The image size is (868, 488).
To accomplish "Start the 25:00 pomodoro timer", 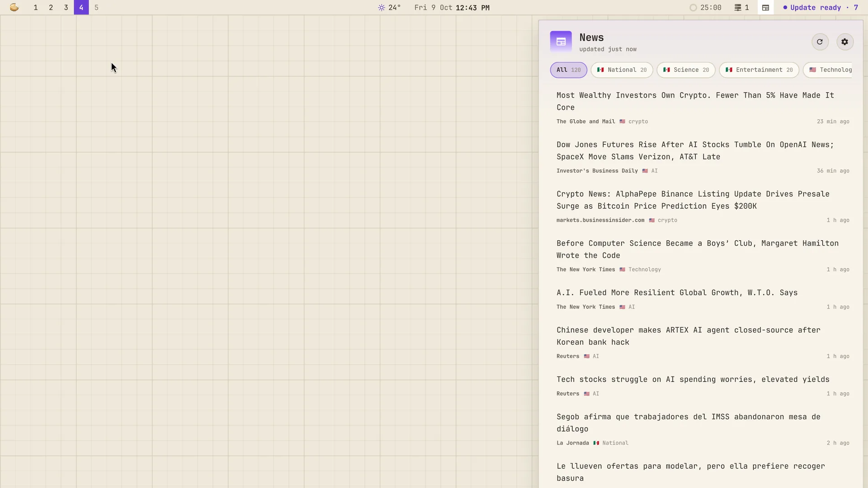I will pos(705,7).
